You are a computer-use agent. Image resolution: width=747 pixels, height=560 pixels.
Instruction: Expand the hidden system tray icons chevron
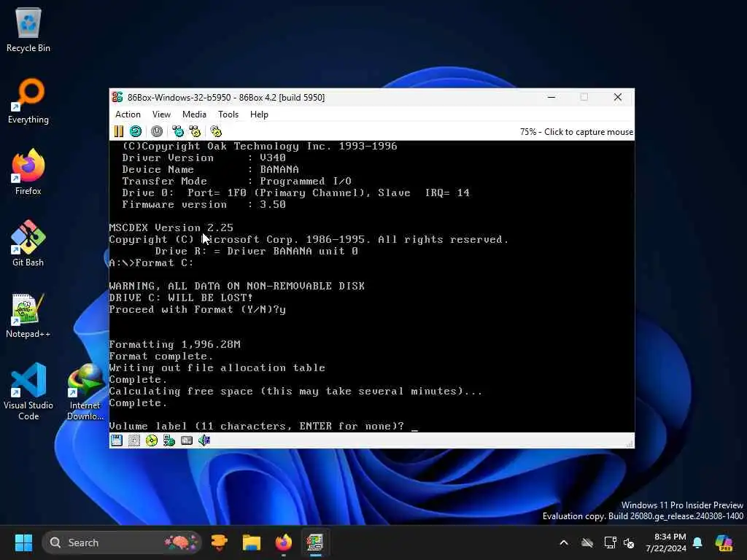click(564, 542)
